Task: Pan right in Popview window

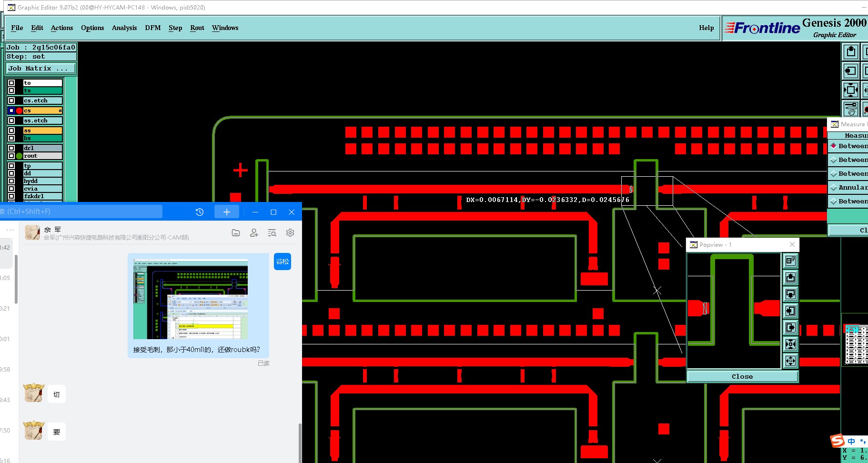Action: pyautogui.click(x=790, y=327)
